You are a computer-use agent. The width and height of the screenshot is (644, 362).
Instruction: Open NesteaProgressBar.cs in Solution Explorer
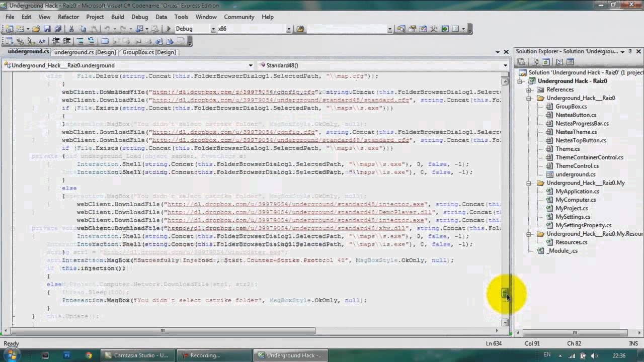pyautogui.click(x=582, y=123)
